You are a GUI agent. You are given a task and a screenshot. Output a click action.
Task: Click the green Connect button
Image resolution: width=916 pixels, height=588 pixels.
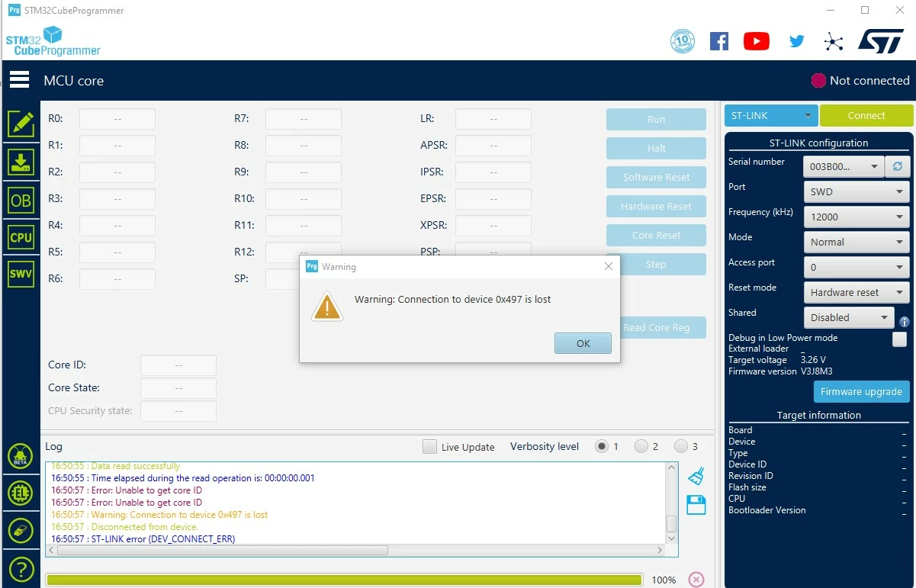[x=866, y=116]
